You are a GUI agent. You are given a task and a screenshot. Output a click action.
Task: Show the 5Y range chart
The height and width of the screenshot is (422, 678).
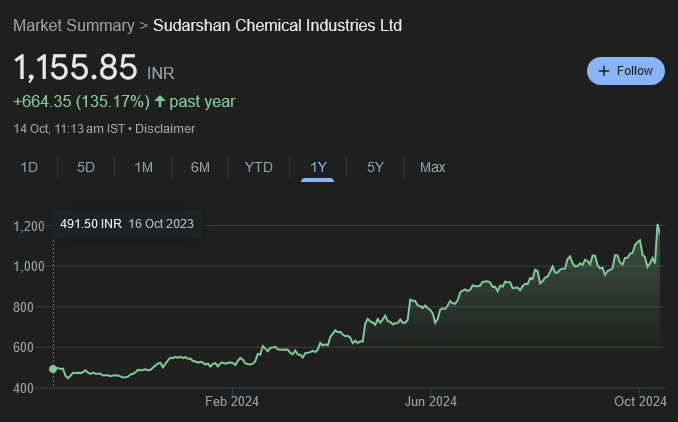point(375,167)
